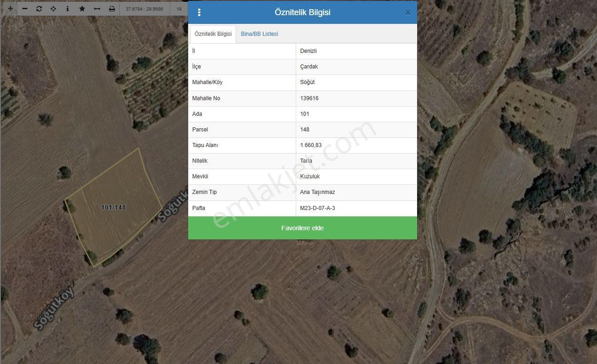
Task: Switch to the Bina/BB Listesi tab
Action: 259,34
